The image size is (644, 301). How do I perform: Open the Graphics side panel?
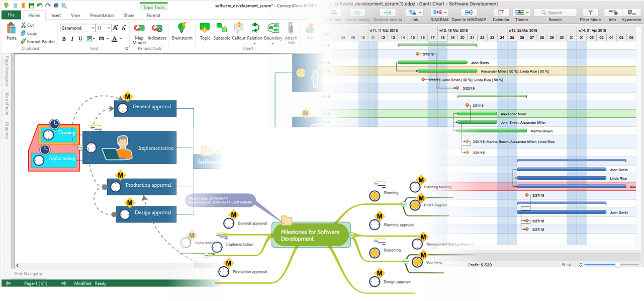coord(7,130)
